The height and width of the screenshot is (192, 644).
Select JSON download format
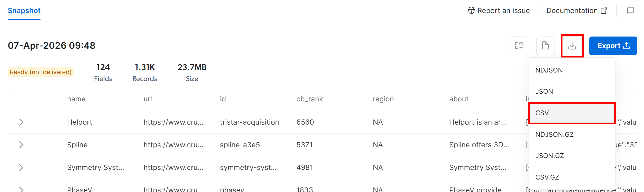(x=544, y=91)
